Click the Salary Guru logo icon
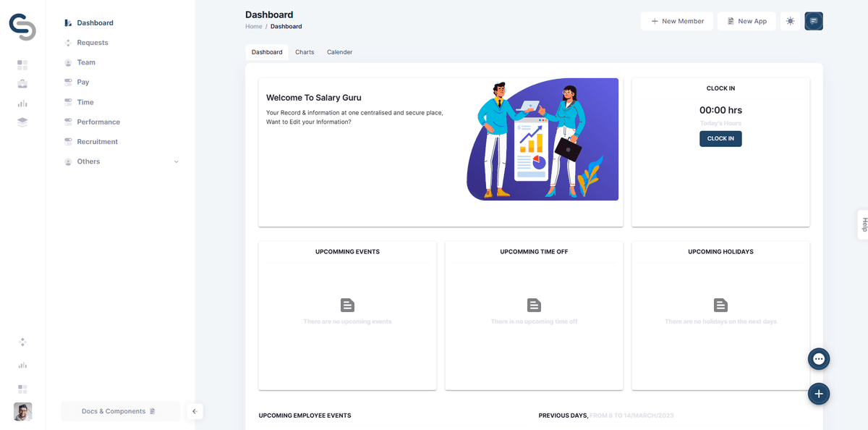Image resolution: width=868 pixels, height=430 pixels. coord(22,27)
